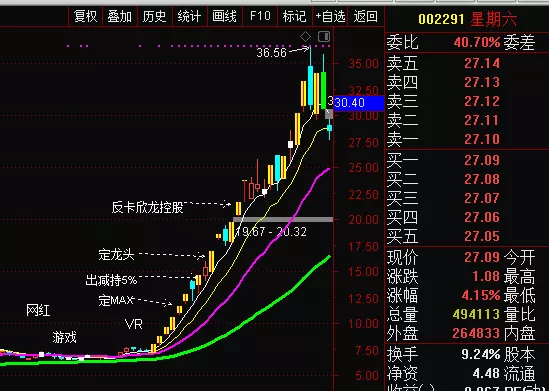
Task: Click the 19.67 - 20.32 range label
Action: click(271, 232)
